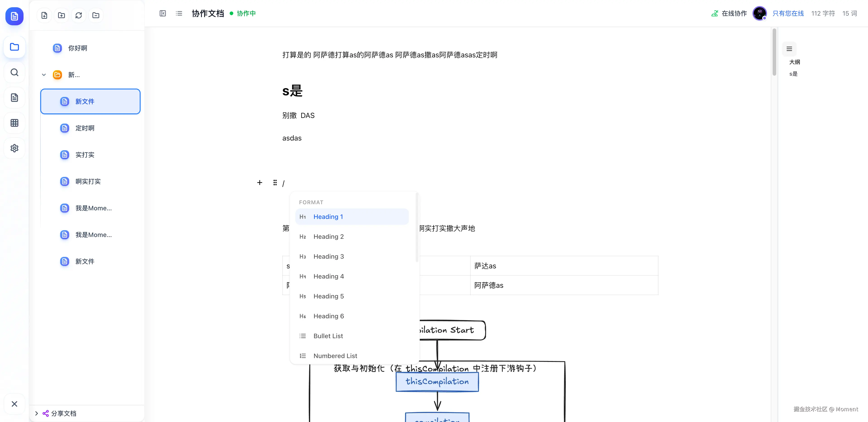Open the search icon in left rail
Screen dimensions: 868x422
coord(14,73)
